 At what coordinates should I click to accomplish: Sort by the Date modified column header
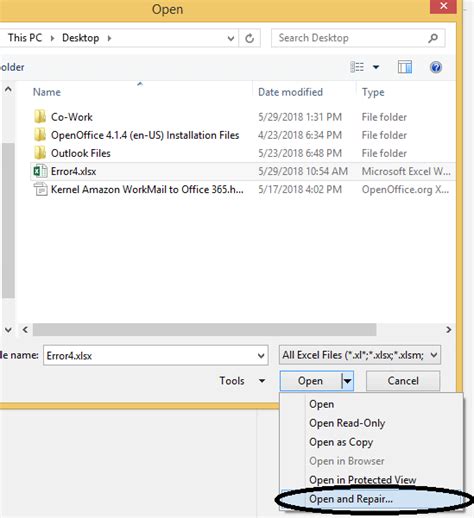pyautogui.click(x=290, y=92)
